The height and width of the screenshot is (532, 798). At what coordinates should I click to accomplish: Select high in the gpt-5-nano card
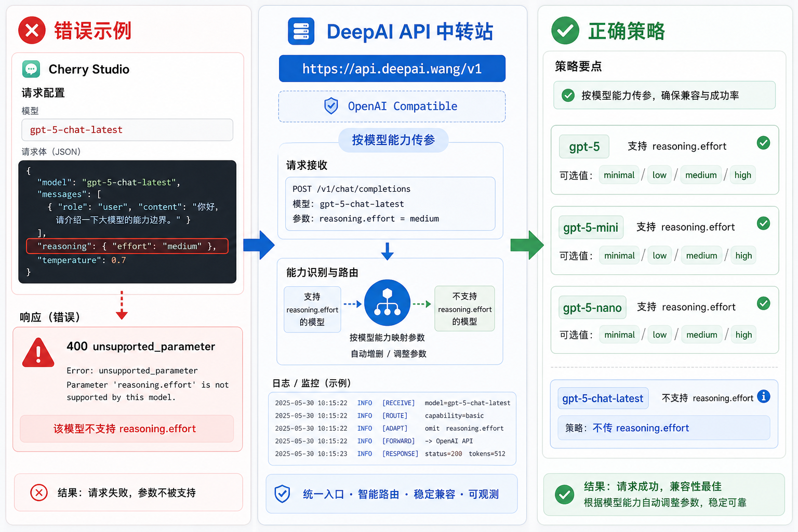pos(743,335)
